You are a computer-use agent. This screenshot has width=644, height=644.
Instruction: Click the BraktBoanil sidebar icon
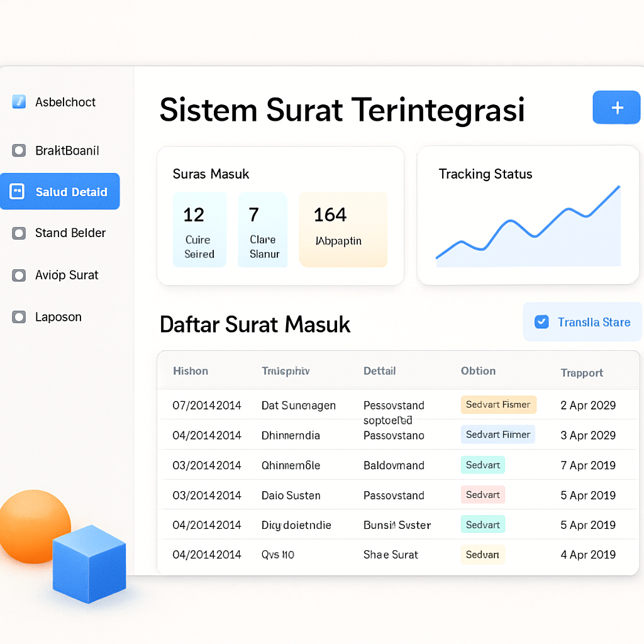[19, 150]
